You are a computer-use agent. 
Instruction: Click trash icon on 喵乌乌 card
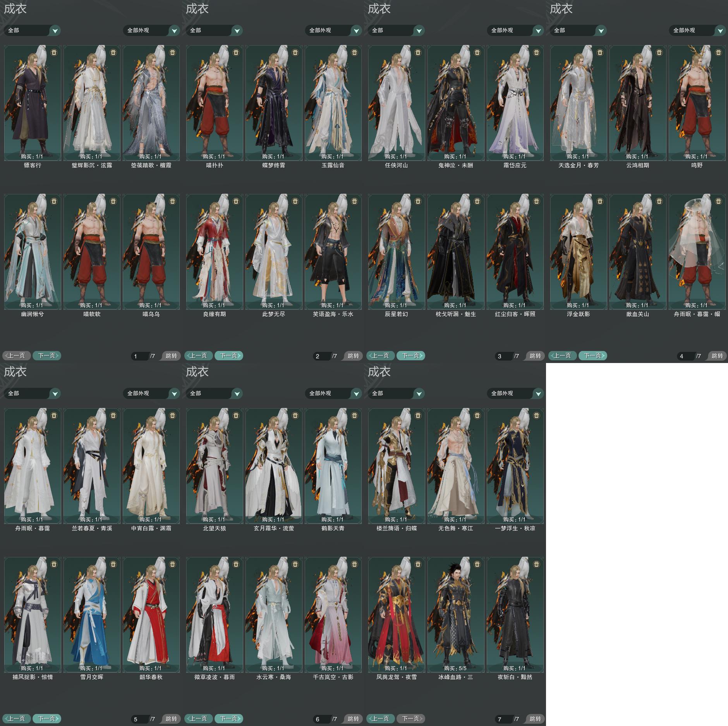(x=172, y=201)
